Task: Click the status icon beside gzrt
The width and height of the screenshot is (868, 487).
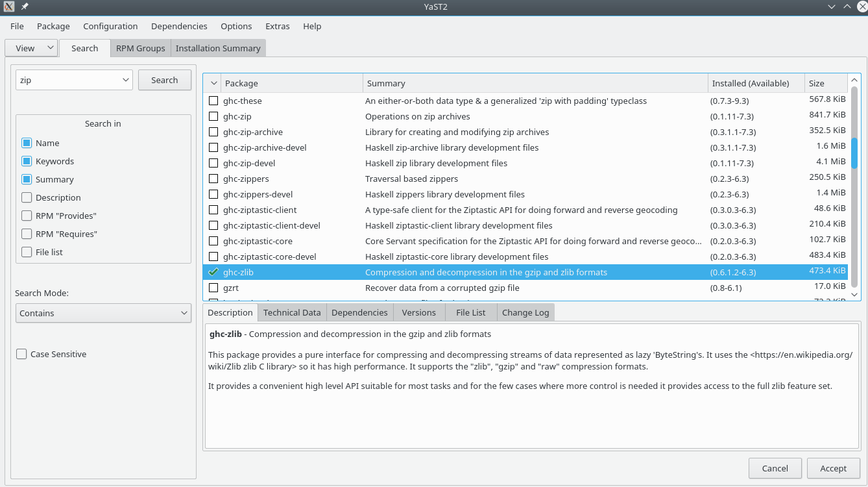Action: (x=213, y=288)
